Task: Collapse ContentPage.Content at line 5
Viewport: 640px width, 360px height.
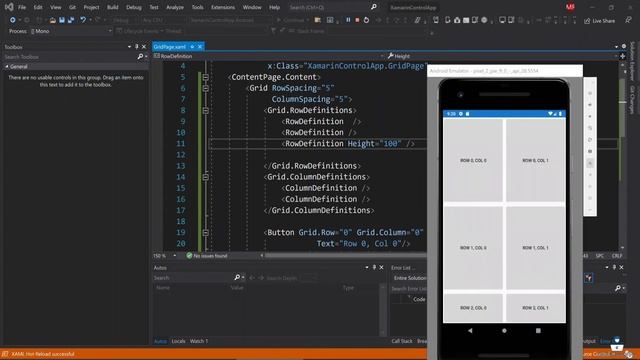Action: pyautogui.click(x=206, y=77)
